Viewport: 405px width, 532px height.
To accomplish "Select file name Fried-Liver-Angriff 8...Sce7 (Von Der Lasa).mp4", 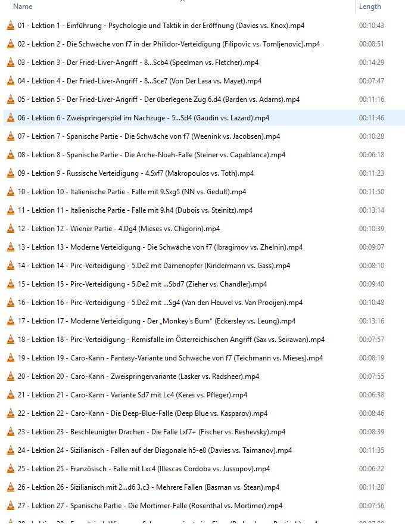I will 140,81.
